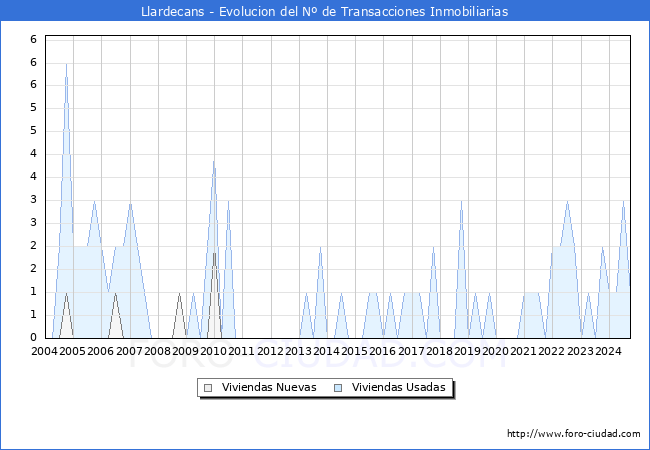Click the 0 y-axis label
This screenshot has width=650, height=450.
(x=34, y=337)
